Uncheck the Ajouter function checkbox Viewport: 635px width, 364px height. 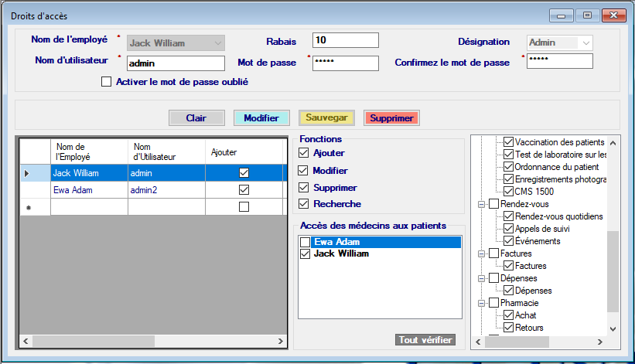(303, 153)
